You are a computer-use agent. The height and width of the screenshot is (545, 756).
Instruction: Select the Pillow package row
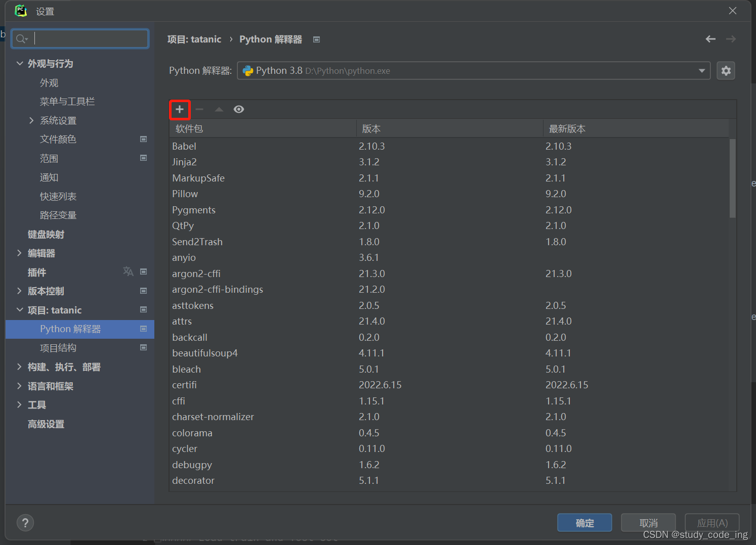click(x=449, y=194)
